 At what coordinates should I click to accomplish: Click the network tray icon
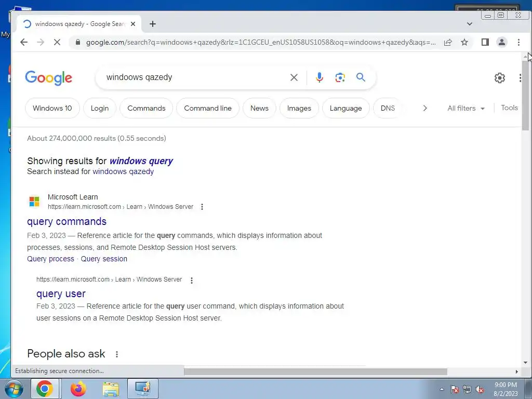(467, 389)
